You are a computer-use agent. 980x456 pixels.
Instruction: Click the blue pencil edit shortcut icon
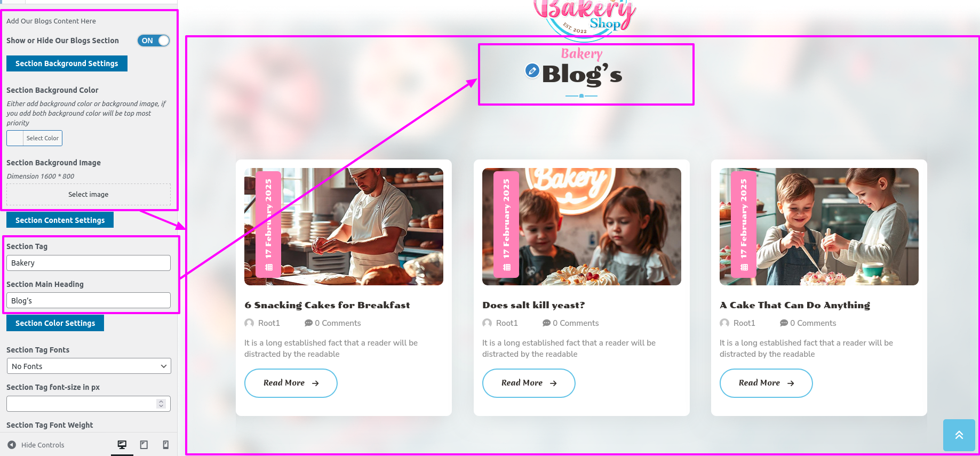[x=532, y=70]
